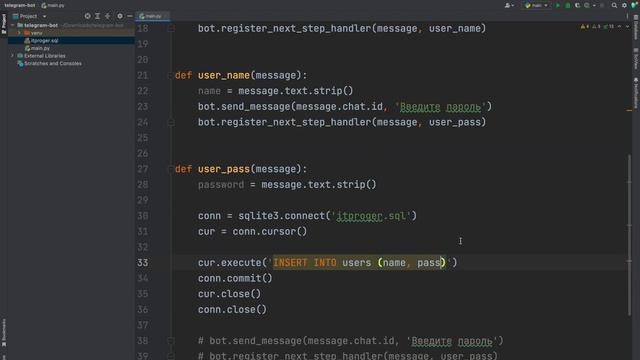Open the weak warnings indicator beside yellow warnings
This screenshot has height=360, width=640.
[x=596, y=27]
